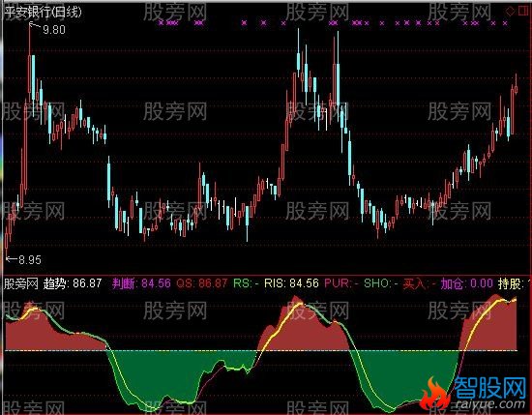Click the 持股 indicator label
532x415 pixels.
pyautogui.click(x=512, y=283)
